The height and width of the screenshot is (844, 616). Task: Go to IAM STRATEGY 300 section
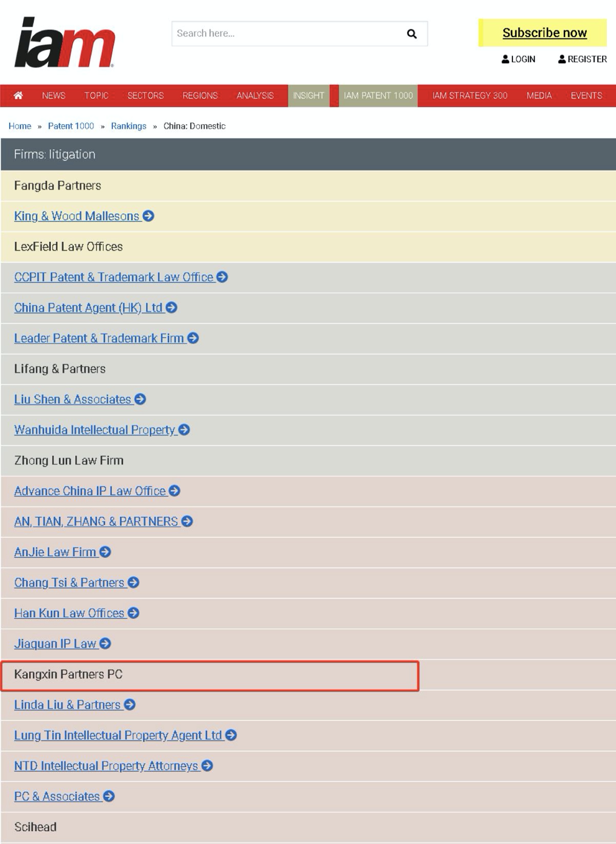click(x=470, y=95)
